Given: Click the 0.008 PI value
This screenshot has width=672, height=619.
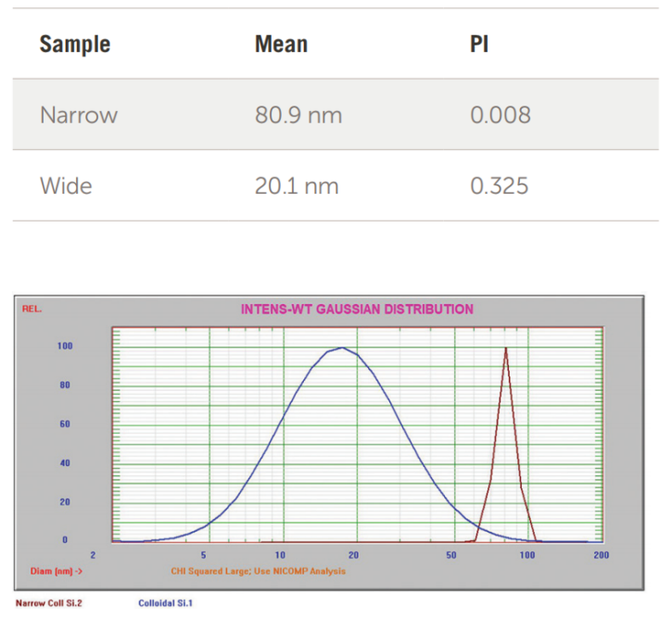Looking at the screenshot, I should tap(501, 115).
